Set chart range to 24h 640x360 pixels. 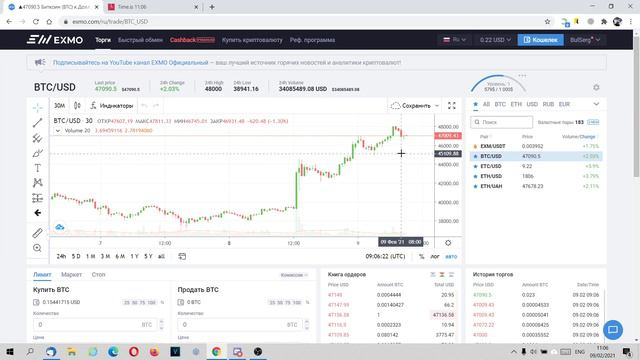[61, 256]
